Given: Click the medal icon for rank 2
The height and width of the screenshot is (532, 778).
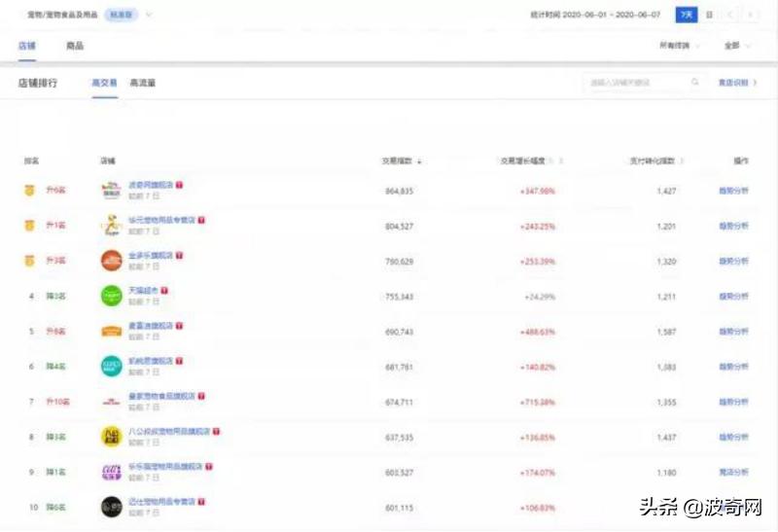Looking at the screenshot, I should (30, 226).
